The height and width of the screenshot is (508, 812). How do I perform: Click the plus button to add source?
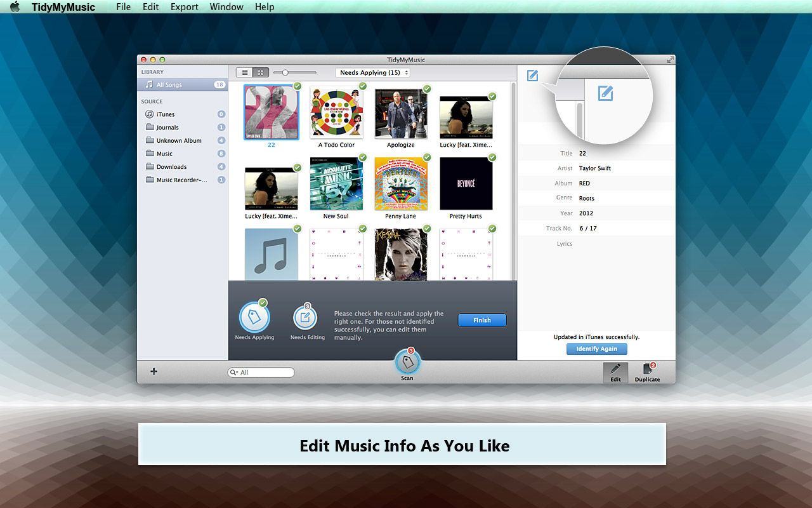[154, 371]
